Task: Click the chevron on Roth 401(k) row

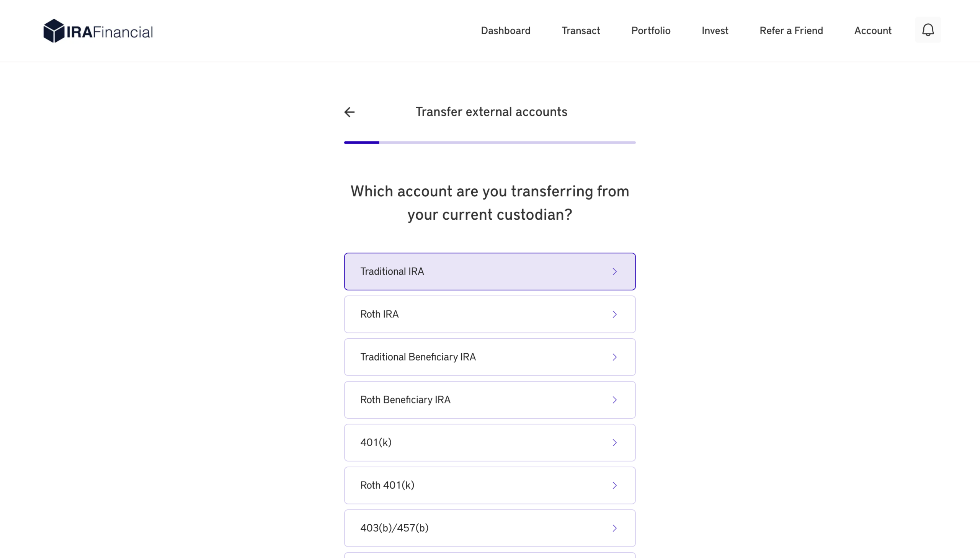Action: tap(614, 485)
